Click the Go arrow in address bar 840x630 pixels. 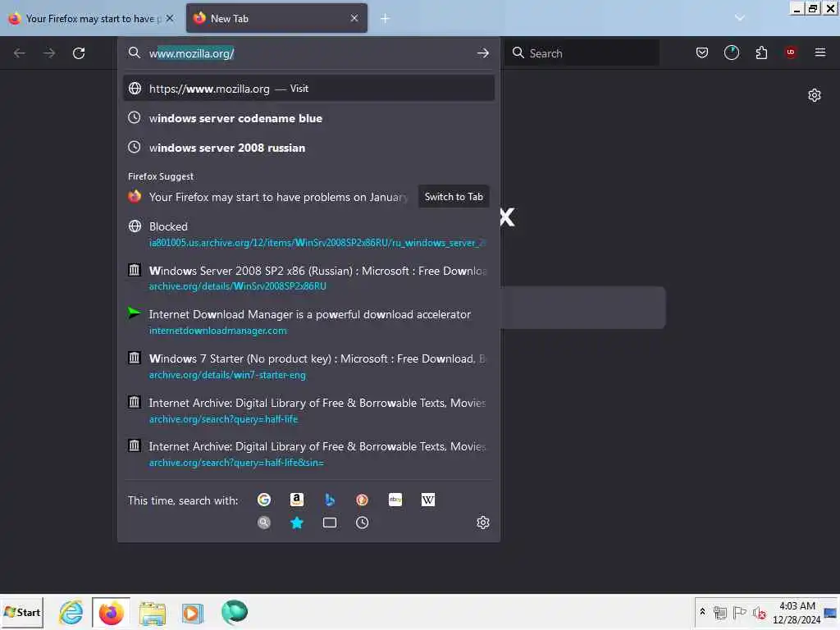[x=482, y=53]
